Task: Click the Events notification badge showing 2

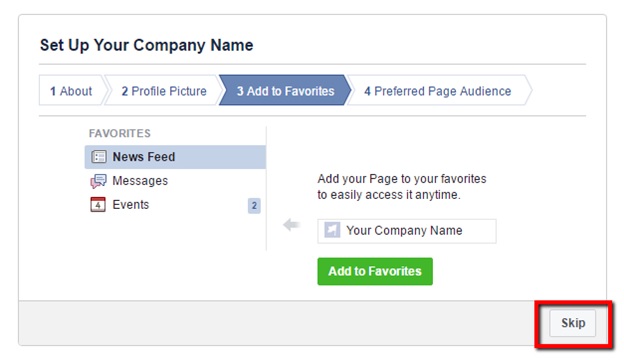Action: pyautogui.click(x=254, y=206)
